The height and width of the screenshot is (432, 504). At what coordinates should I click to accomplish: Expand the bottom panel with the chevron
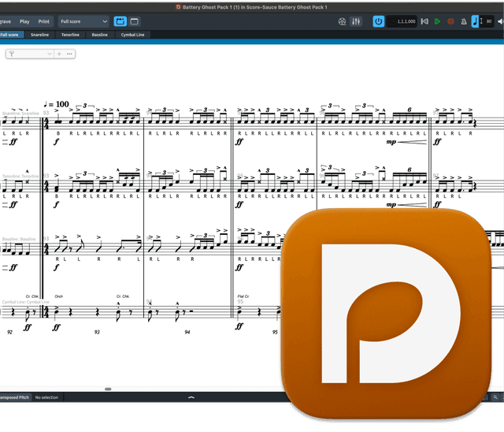[x=191, y=397]
